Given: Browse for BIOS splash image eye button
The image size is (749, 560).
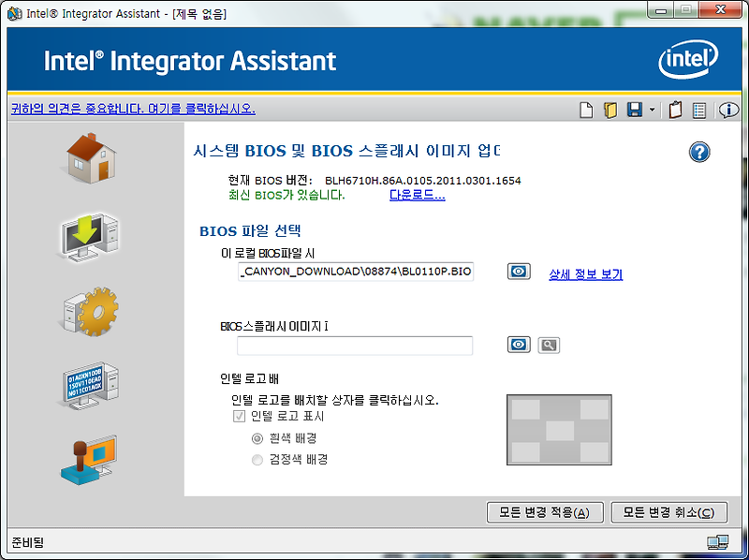Looking at the screenshot, I should click(519, 345).
